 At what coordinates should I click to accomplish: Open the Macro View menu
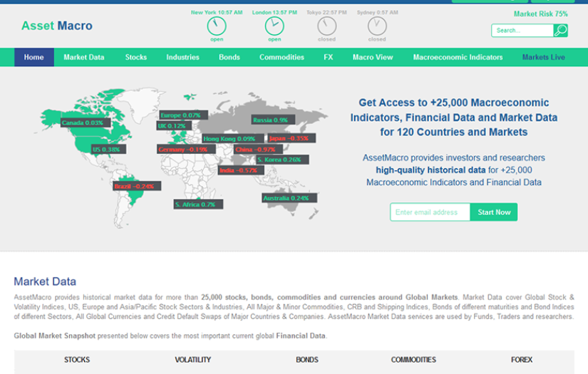coord(373,57)
